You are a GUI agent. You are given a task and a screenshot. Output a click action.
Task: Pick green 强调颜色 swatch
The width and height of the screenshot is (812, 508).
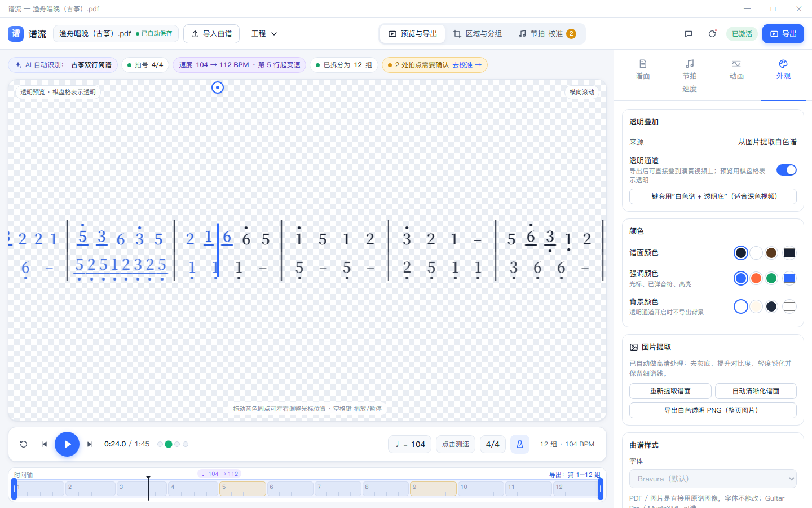click(771, 278)
